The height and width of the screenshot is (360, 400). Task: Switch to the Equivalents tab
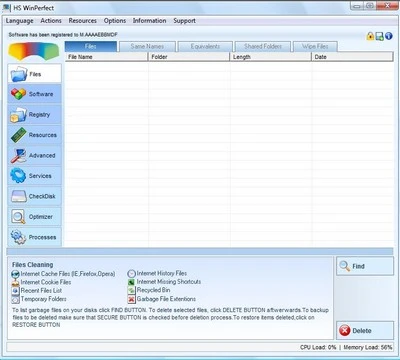(x=205, y=46)
